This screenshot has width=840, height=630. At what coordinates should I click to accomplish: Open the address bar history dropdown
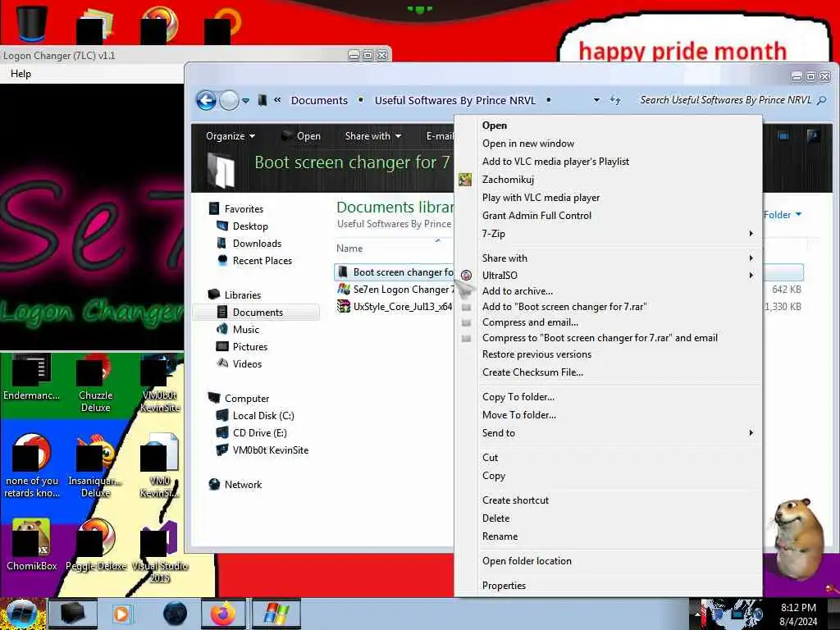tap(596, 100)
